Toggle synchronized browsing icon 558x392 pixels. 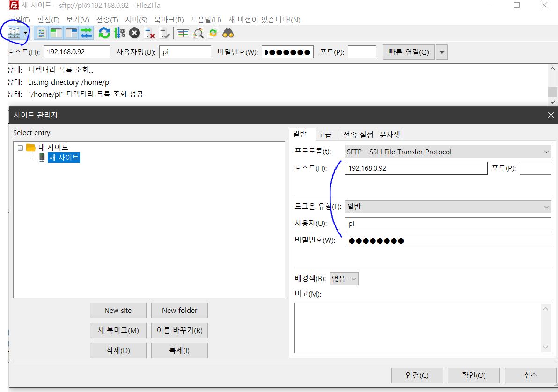pyautogui.click(x=213, y=33)
